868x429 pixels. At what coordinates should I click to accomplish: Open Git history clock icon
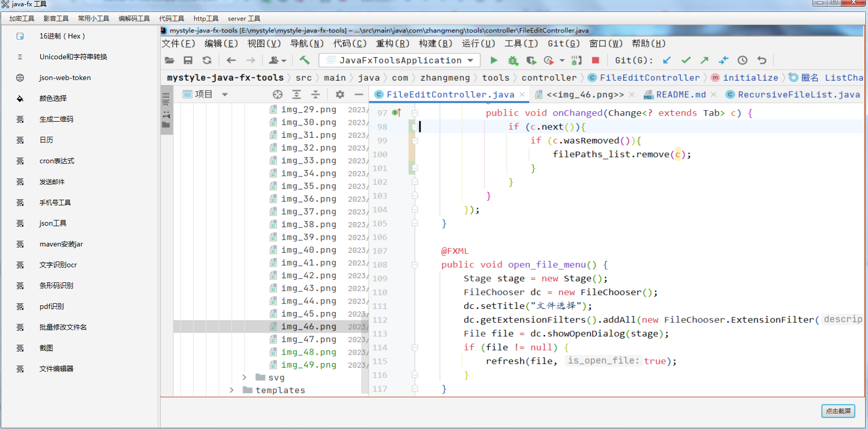click(743, 60)
